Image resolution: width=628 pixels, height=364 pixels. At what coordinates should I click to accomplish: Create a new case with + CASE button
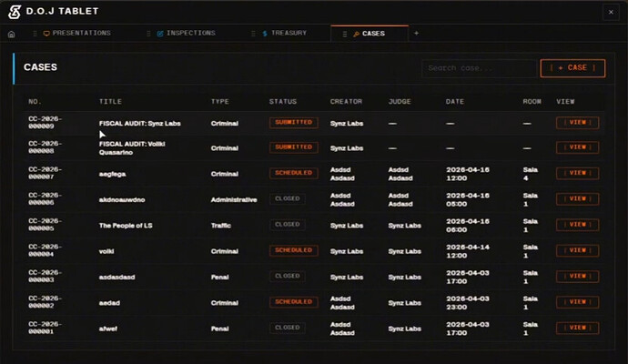click(572, 68)
